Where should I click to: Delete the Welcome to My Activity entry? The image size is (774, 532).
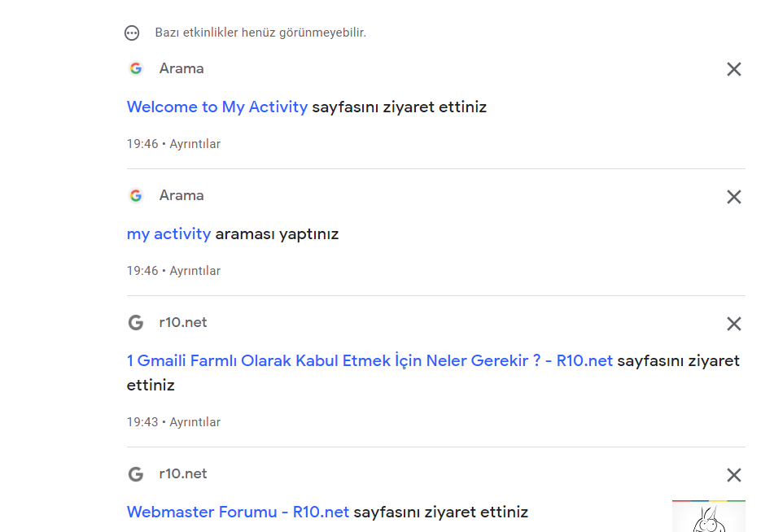[733, 69]
